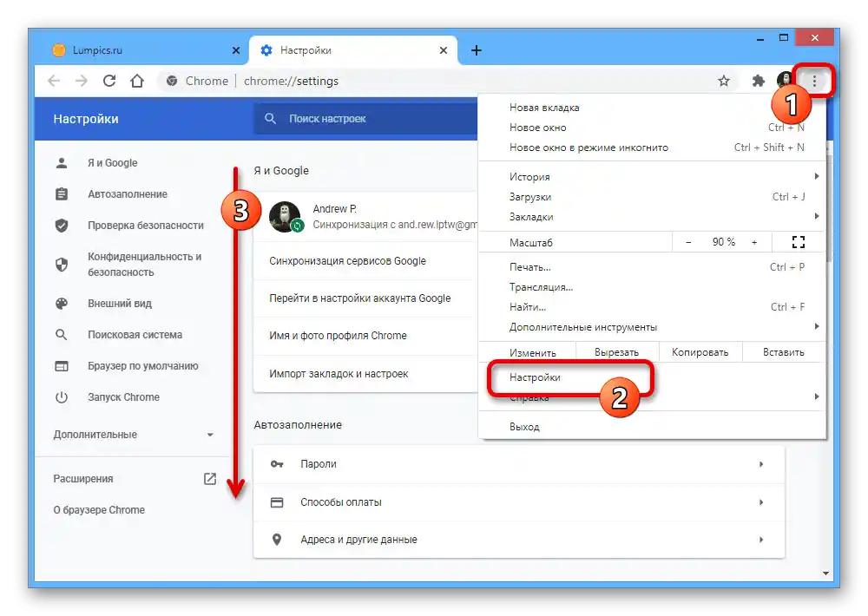Choose Печать... from the menu
The width and height of the screenshot is (868, 616).
[x=653, y=267]
